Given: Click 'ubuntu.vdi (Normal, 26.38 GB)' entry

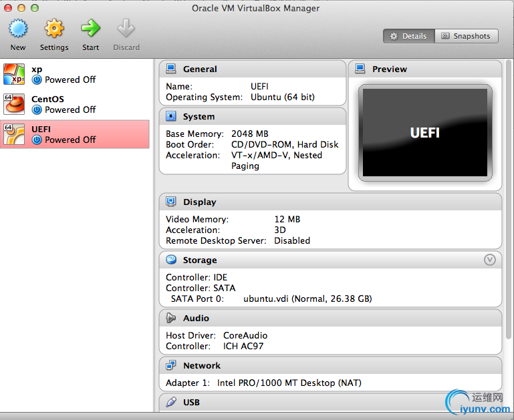Looking at the screenshot, I should 307,299.
